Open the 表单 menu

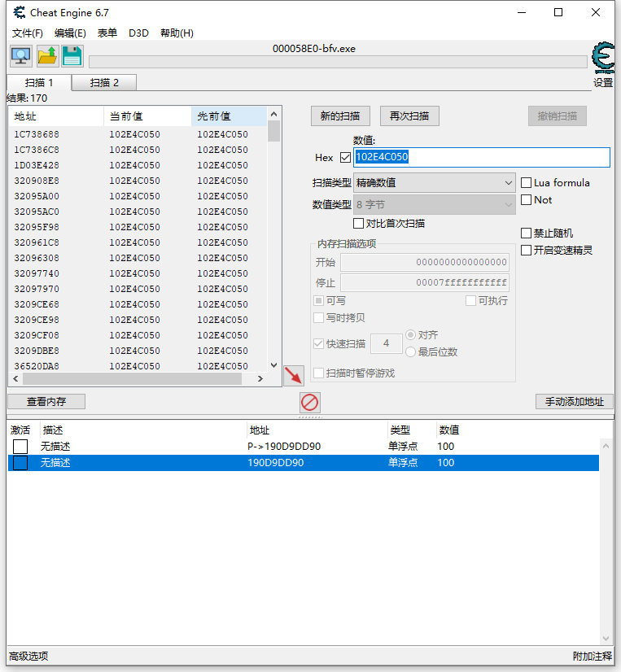point(107,33)
